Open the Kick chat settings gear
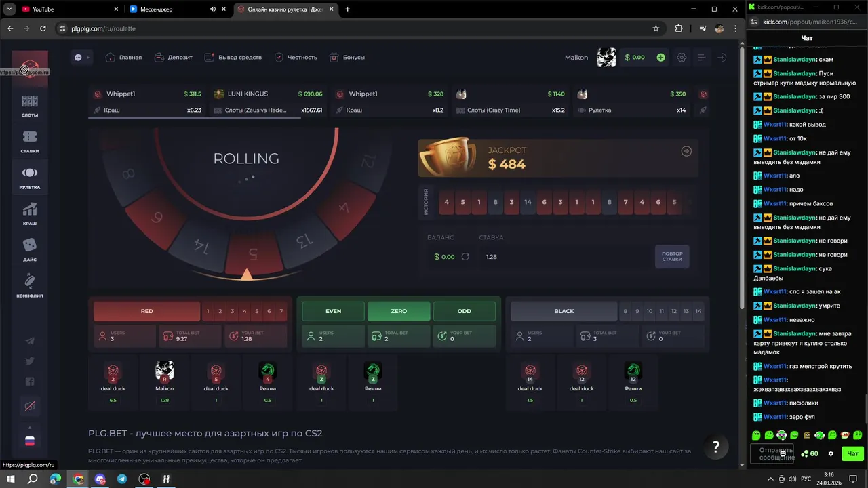This screenshot has width=868, height=488. coord(831,453)
